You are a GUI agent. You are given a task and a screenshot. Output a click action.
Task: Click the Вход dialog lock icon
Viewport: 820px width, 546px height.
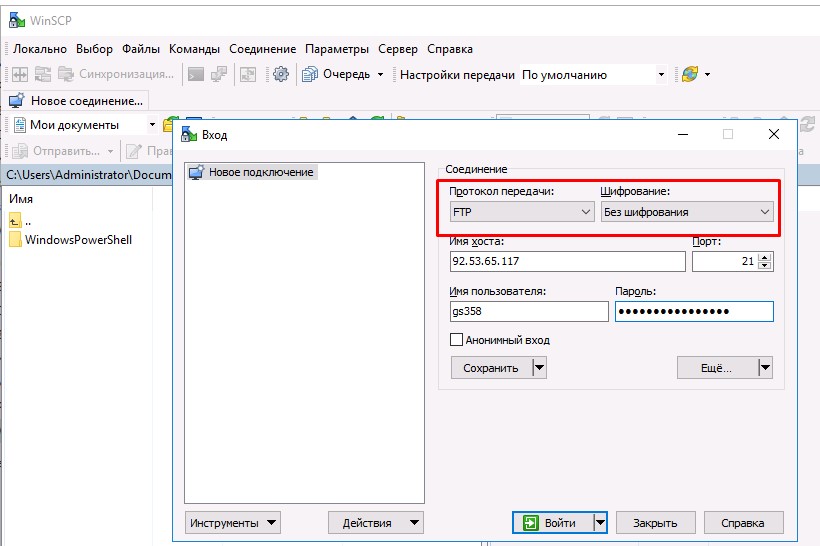[189, 134]
